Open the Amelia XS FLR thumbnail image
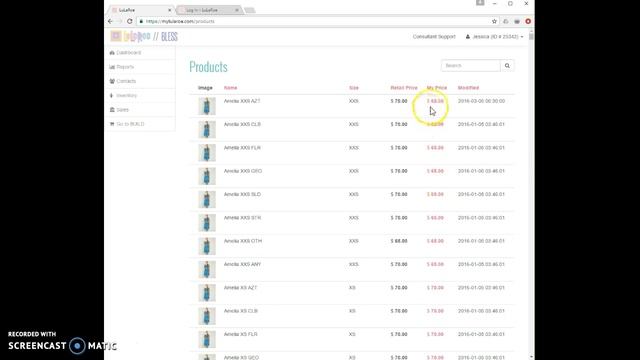 point(207,339)
